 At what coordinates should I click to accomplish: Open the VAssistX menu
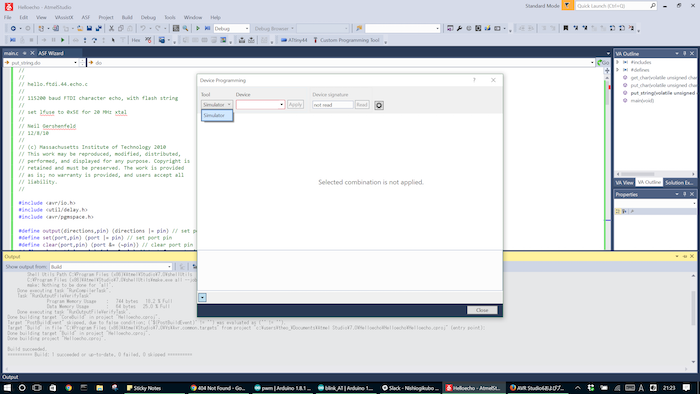pos(64,17)
